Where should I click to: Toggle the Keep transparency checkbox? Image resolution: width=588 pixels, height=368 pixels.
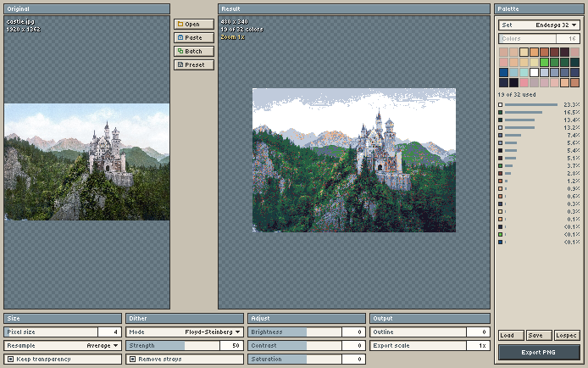point(10,360)
